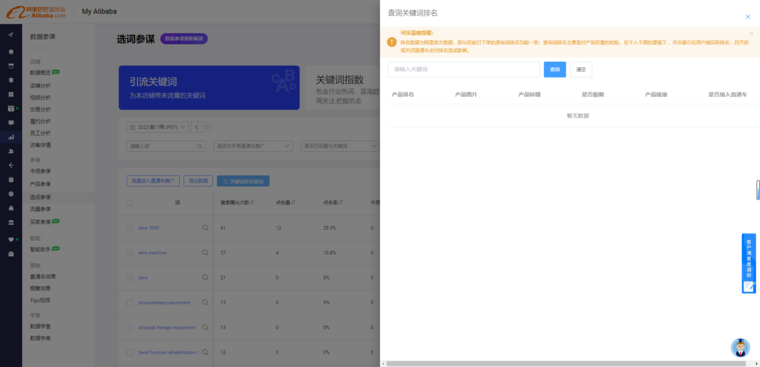This screenshot has height=367, width=760.
Task: Focus the 请输入关键词 input field
Action: (463, 69)
